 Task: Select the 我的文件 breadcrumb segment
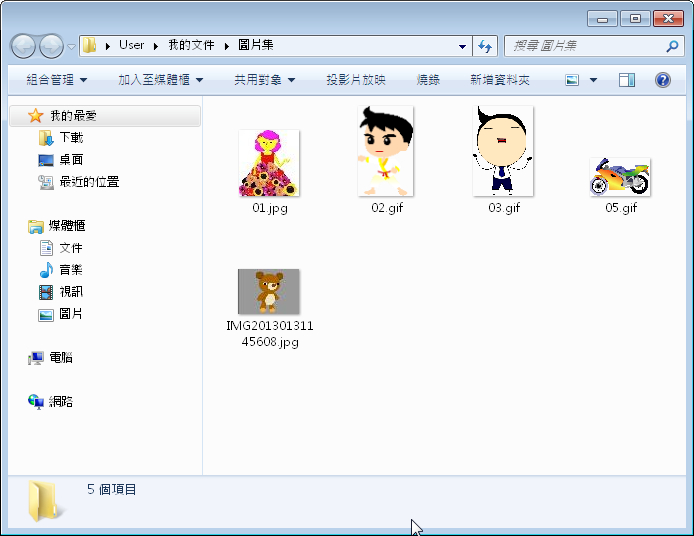pyautogui.click(x=191, y=45)
